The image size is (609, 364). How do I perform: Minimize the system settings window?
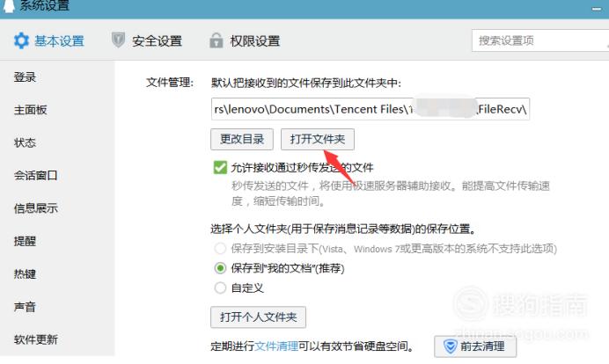point(597,9)
